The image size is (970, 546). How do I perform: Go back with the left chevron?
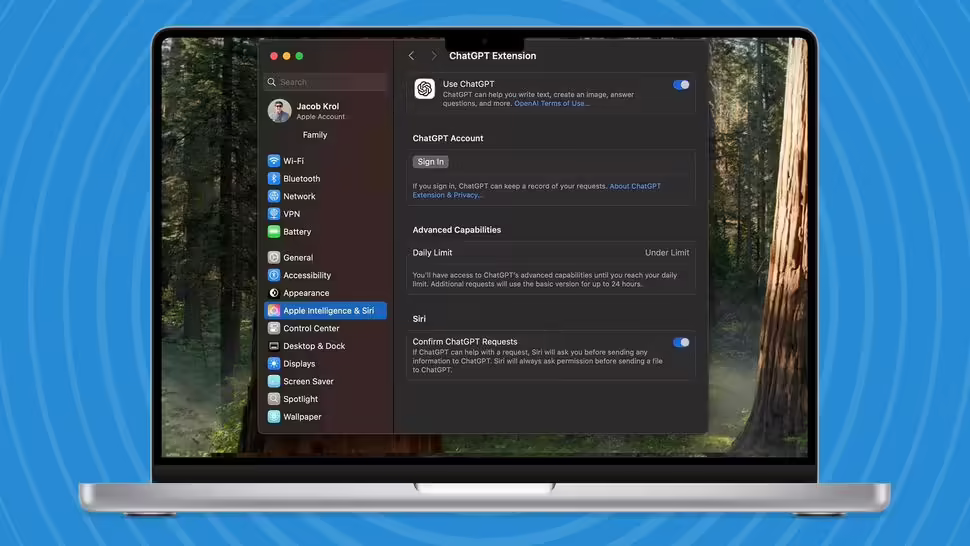coord(411,56)
